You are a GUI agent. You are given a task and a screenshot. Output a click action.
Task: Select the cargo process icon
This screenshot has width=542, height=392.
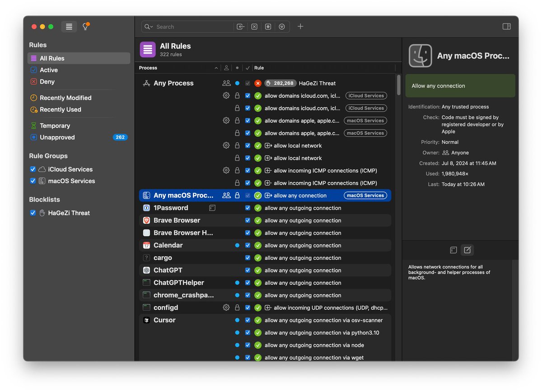pos(146,258)
